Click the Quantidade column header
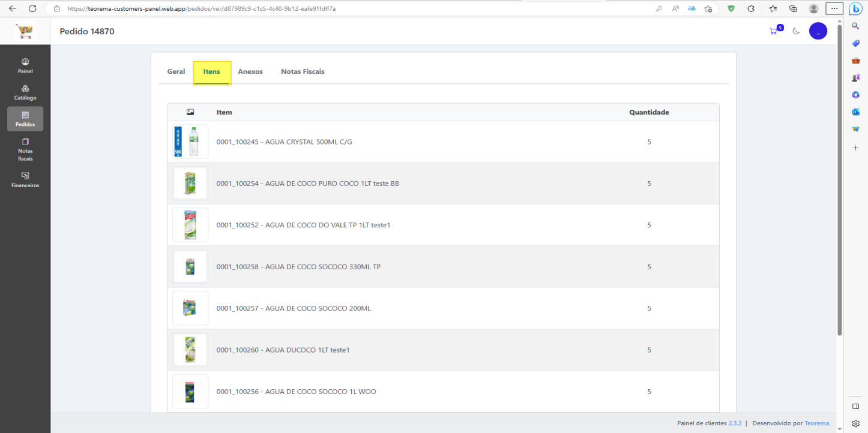The width and height of the screenshot is (868, 433). (x=649, y=112)
